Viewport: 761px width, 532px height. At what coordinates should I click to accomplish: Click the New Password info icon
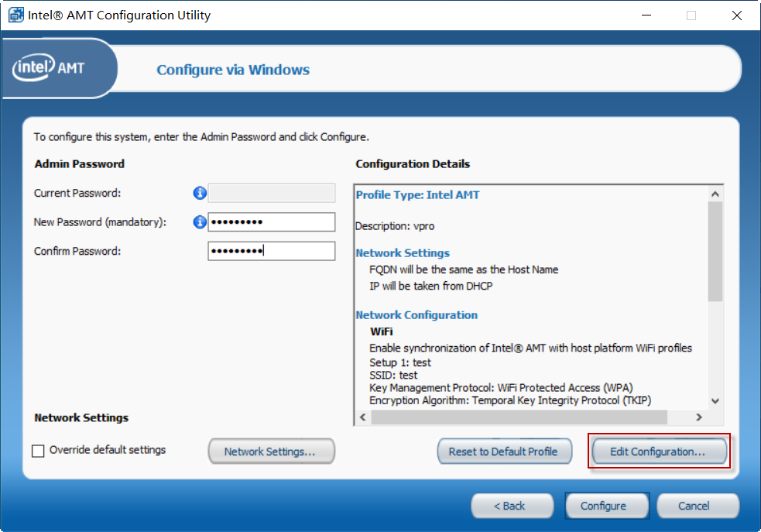pos(200,222)
